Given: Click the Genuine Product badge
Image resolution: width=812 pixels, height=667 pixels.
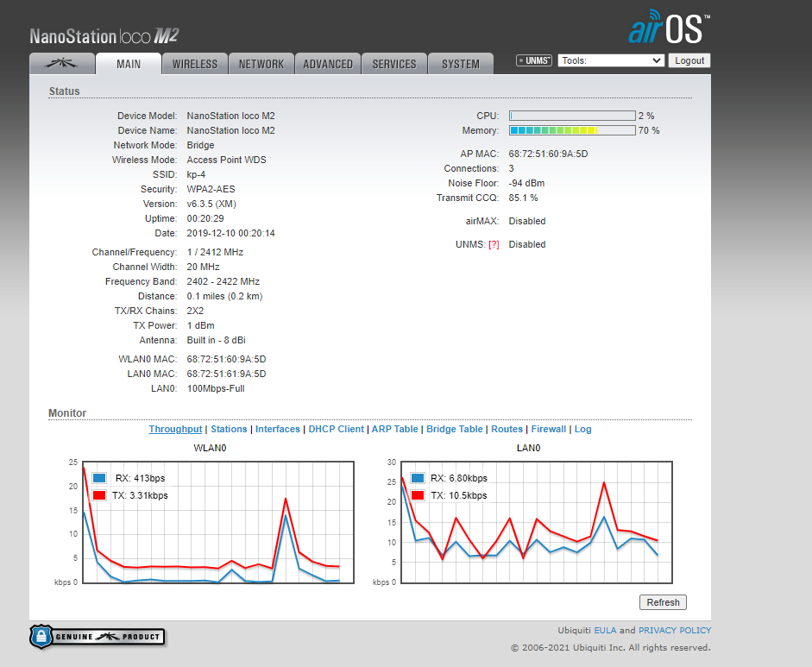Looking at the screenshot, I should tap(97, 637).
